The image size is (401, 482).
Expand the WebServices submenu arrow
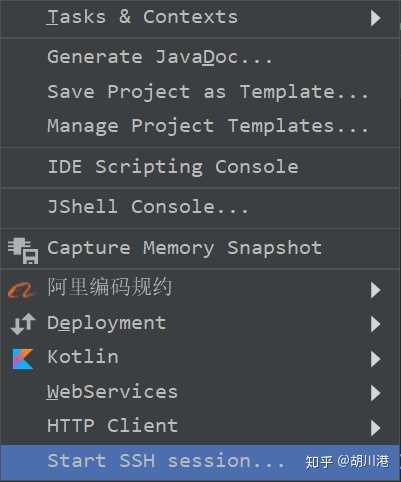pyautogui.click(x=376, y=393)
